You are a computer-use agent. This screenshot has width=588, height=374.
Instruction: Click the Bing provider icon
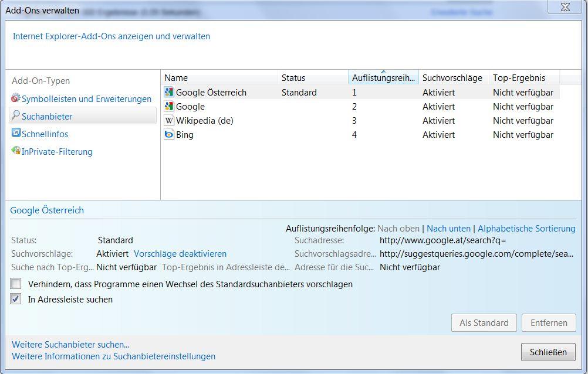tap(169, 134)
